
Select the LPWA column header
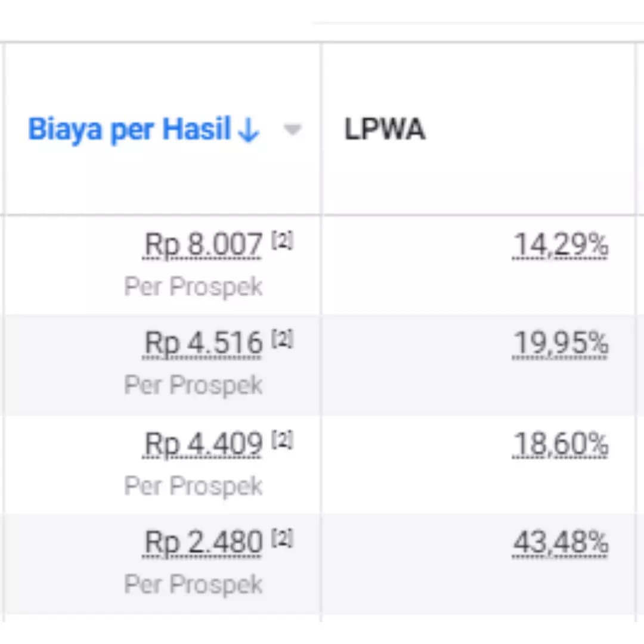tap(385, 129)
